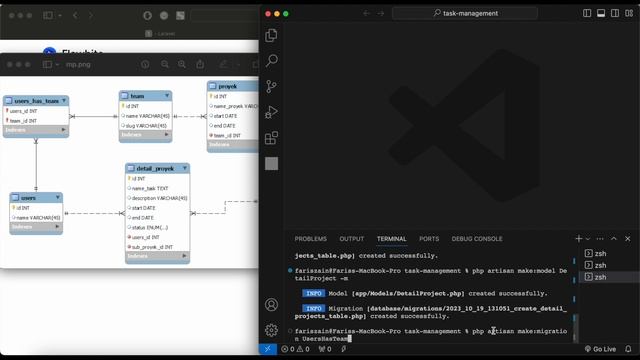Open the Source Control view
The height and width of the screenshot is (360, 640).
[271, 87]
